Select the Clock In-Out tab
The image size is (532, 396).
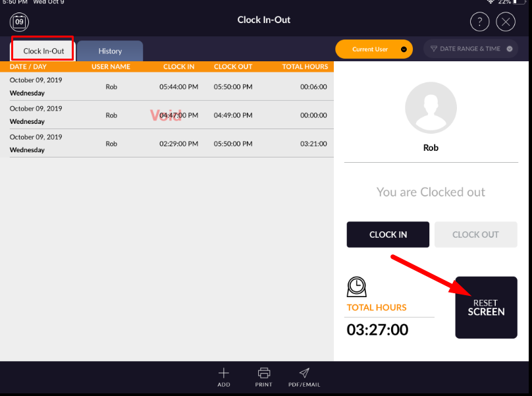coord(43,51)
